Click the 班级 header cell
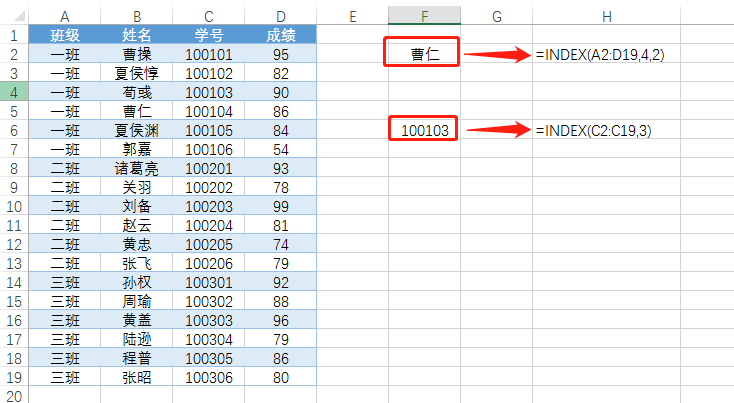The image size is (734, 403). tap(65, 35)
